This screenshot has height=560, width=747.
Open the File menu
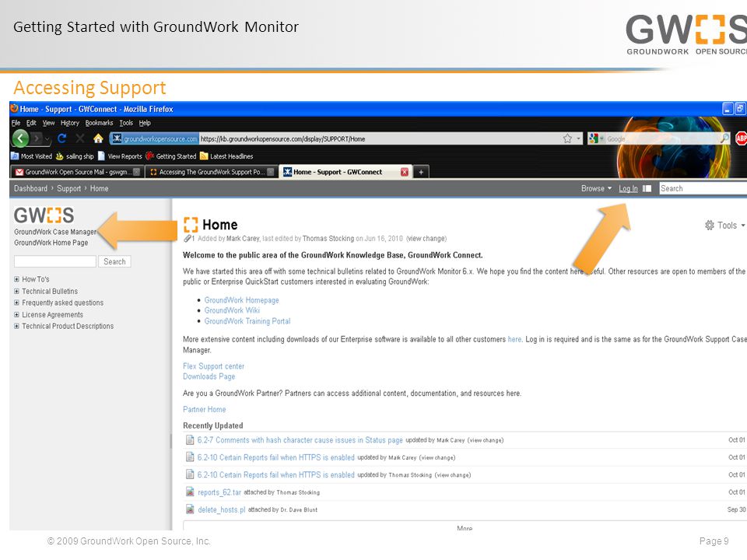point(16,123)
